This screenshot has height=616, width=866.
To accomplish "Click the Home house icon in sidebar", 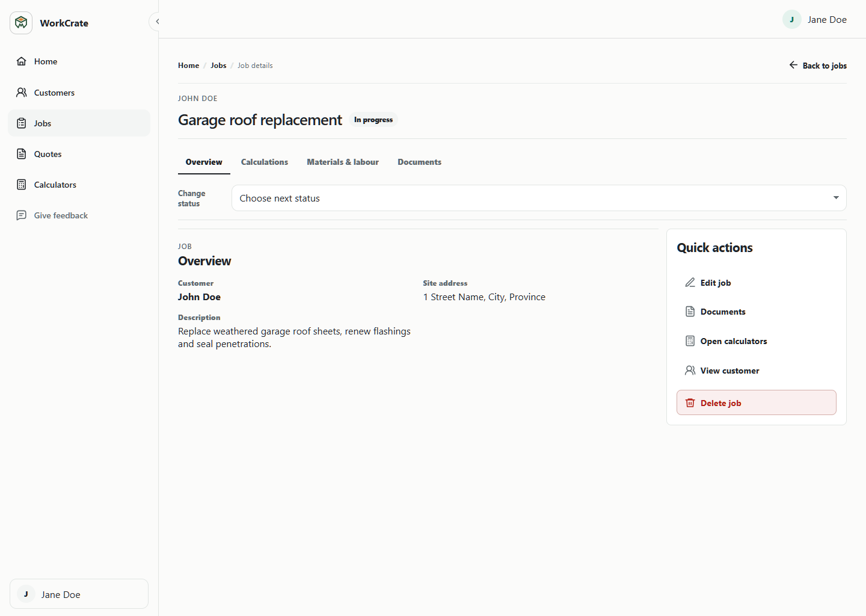I will click(x=22, y=61).
